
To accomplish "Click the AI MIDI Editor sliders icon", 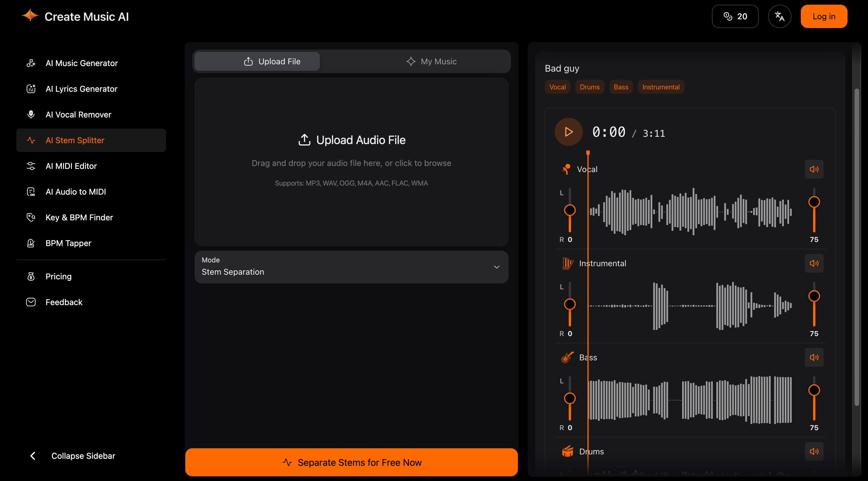I will 31,166.
